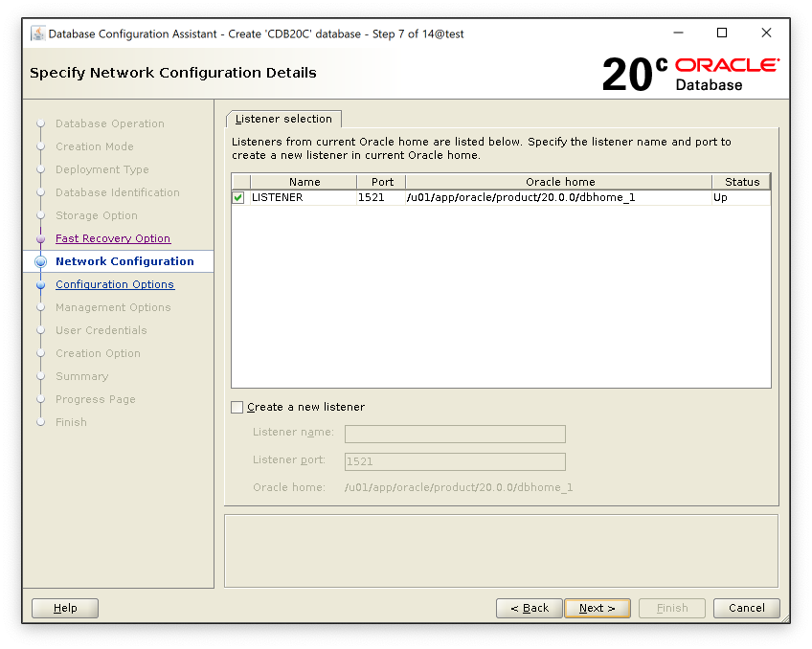Image resolution: width=812 pixels, height=649 pixels.
Task: Enable Create a new listener checkbox
Action: tap(237, 408)
